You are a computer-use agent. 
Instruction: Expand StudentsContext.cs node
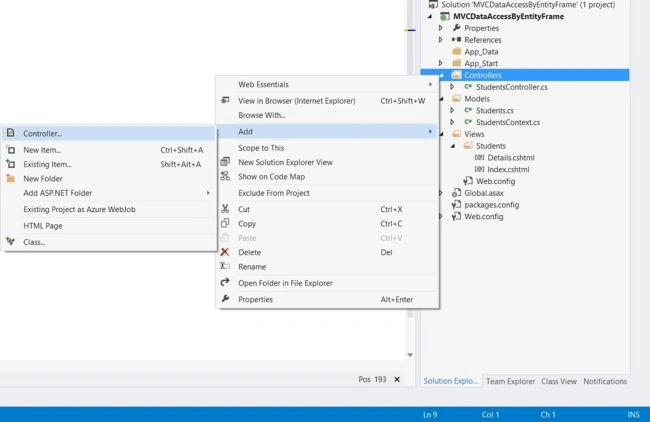(x=452, y=122)
